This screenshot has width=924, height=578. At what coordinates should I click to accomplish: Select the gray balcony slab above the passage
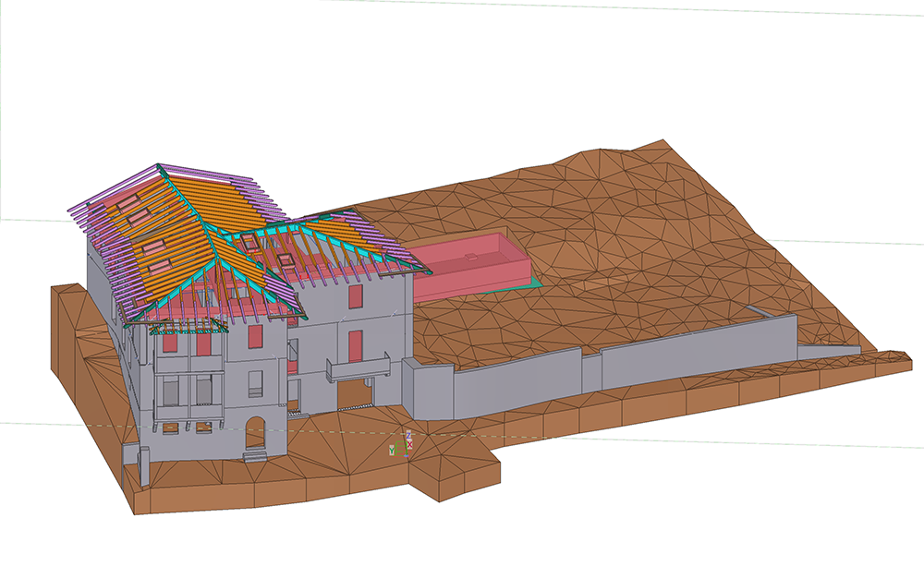coord(359,367)
